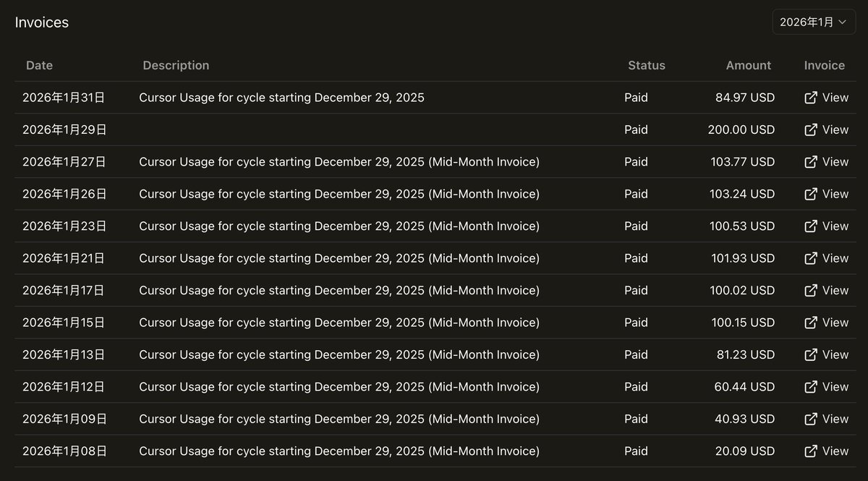Select the 2026年1月08日 date cell
868x481 pixels.
[x=64, y=451]
